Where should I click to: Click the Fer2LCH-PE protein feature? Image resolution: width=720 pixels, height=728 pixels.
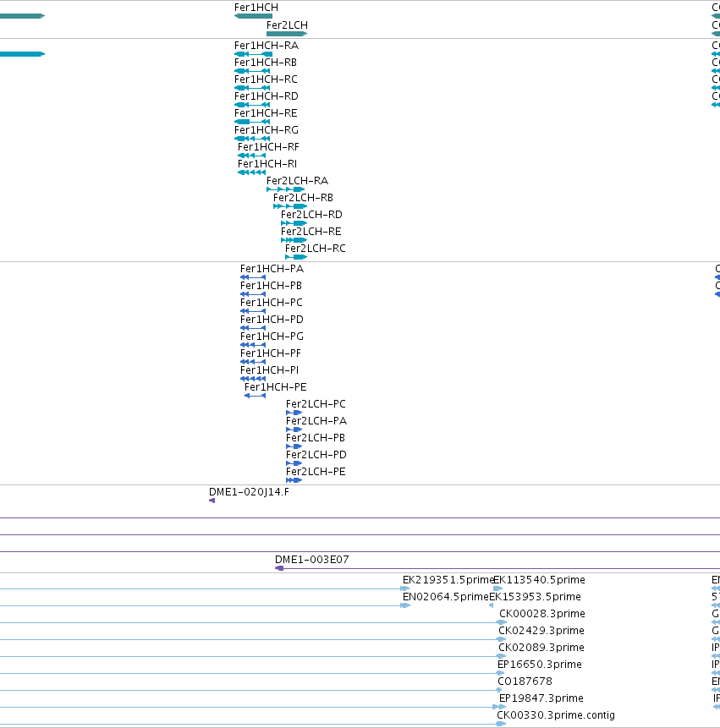[x=294, y=480]
